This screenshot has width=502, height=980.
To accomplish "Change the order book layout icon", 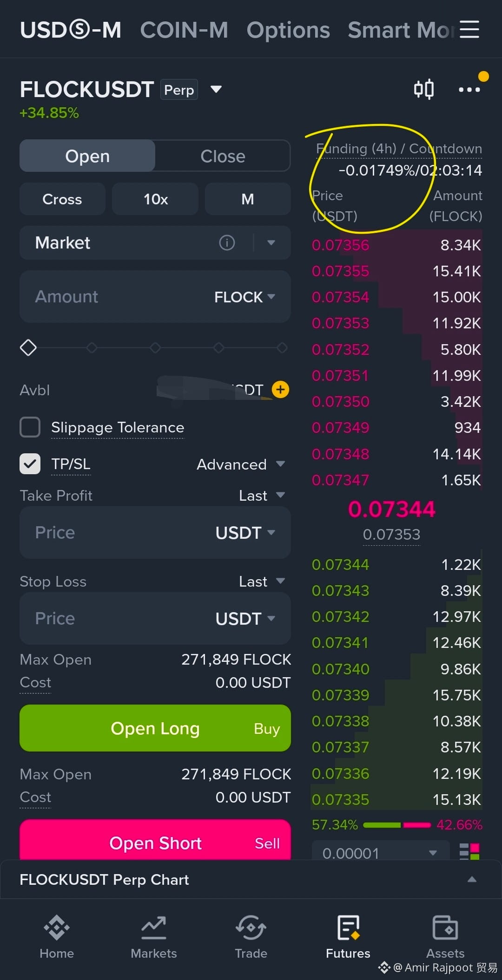I will (x=469, y=851).
